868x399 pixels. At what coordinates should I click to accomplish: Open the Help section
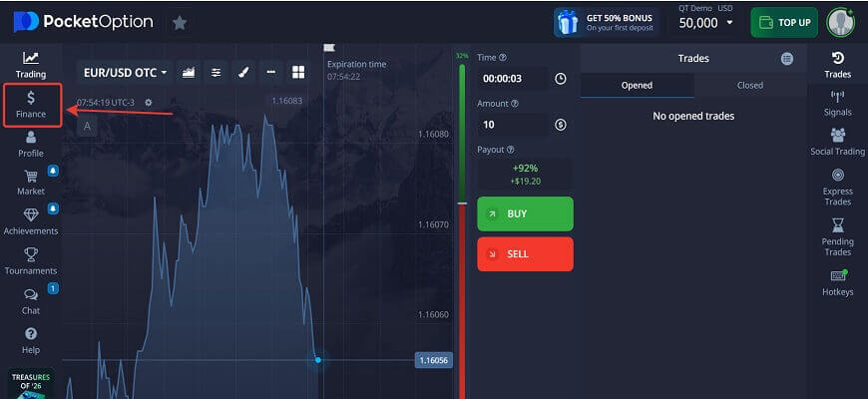[x=31, y=341]
